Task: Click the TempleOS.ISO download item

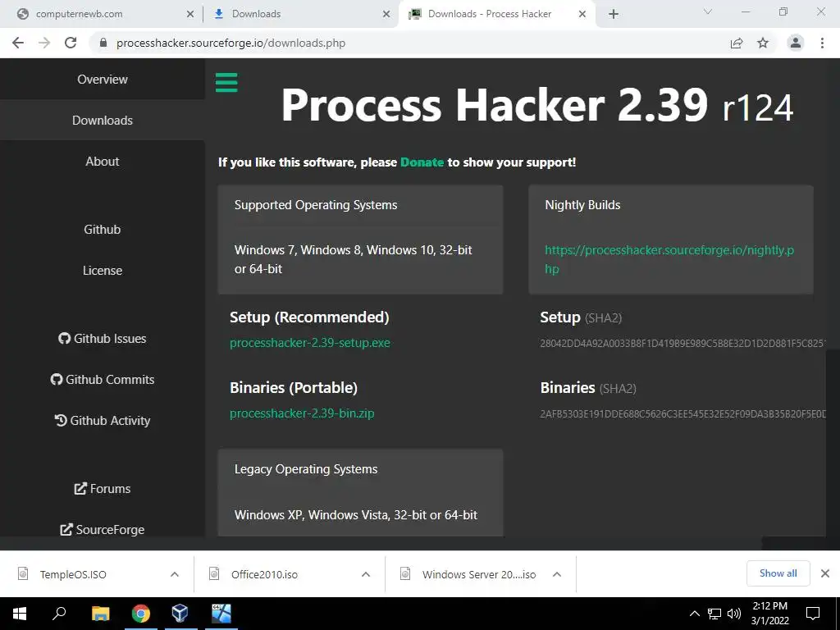Action: (x=98, y=574)
